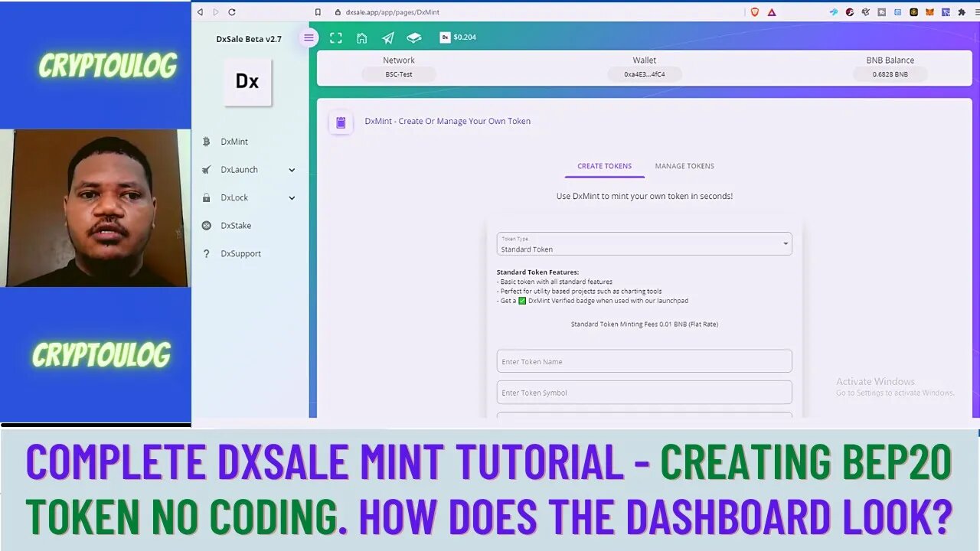
Task: Open DxSupport in the sidebar
Action: click(x=240, y=253)
